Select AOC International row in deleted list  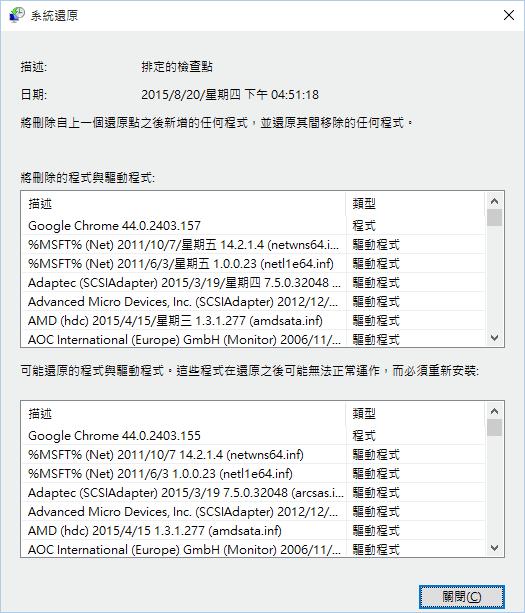[x=253, y=339]
